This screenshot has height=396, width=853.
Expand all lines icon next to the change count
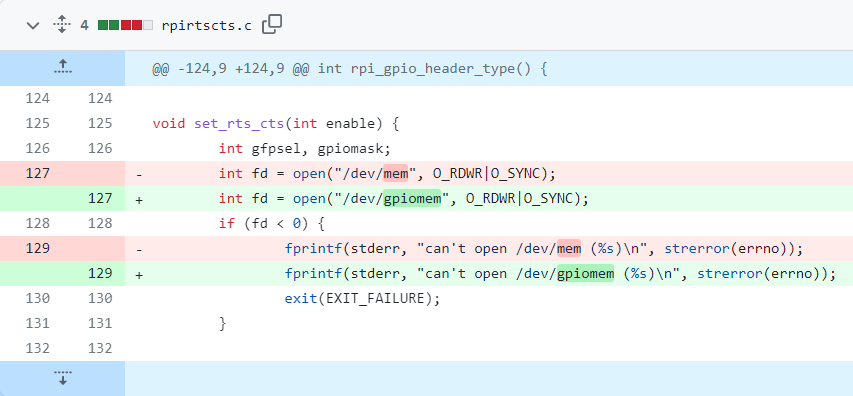pyautogui.click(x=62, y=24)
